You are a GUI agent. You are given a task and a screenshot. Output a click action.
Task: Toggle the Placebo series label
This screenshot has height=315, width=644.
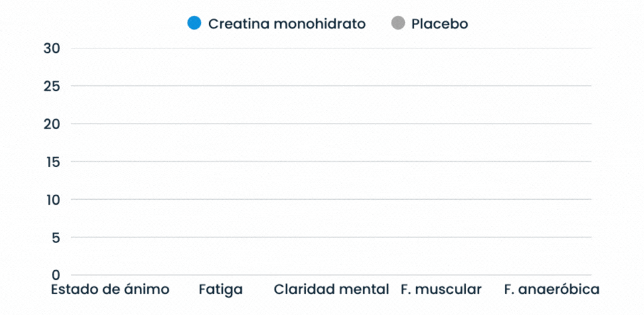click(x=439, y=24)
